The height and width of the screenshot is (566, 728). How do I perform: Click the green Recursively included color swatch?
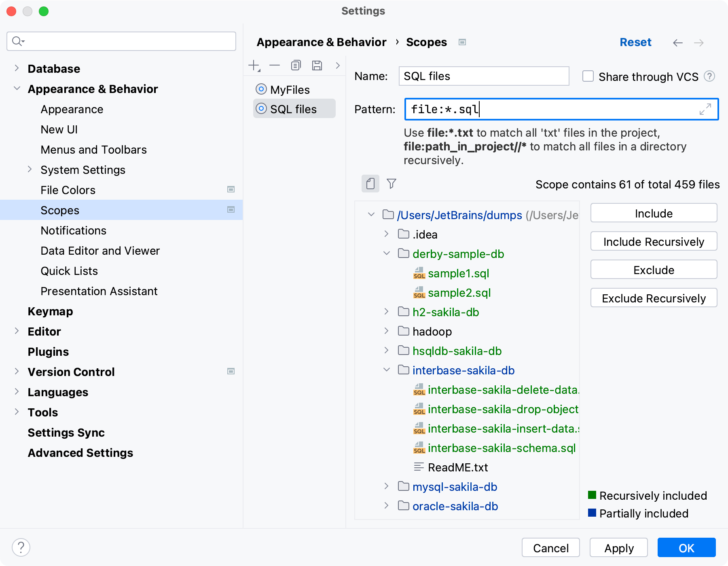(592, 495)
